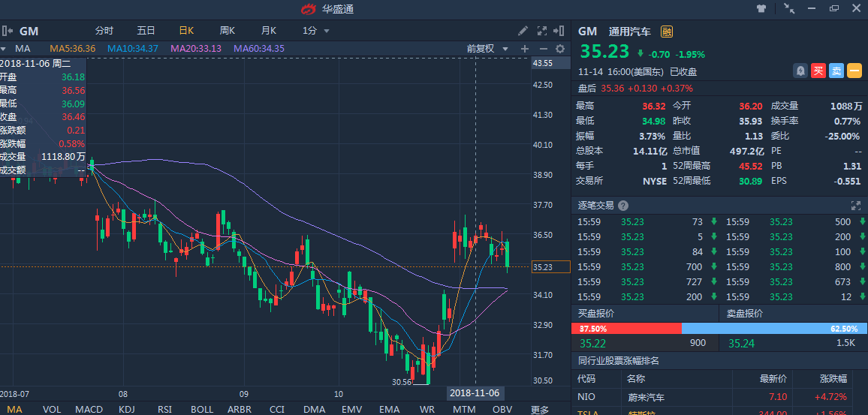Zoom in chart with plus icon
Image resolution: width=868 pixels, height=415 pixels.
click(525, 49)
